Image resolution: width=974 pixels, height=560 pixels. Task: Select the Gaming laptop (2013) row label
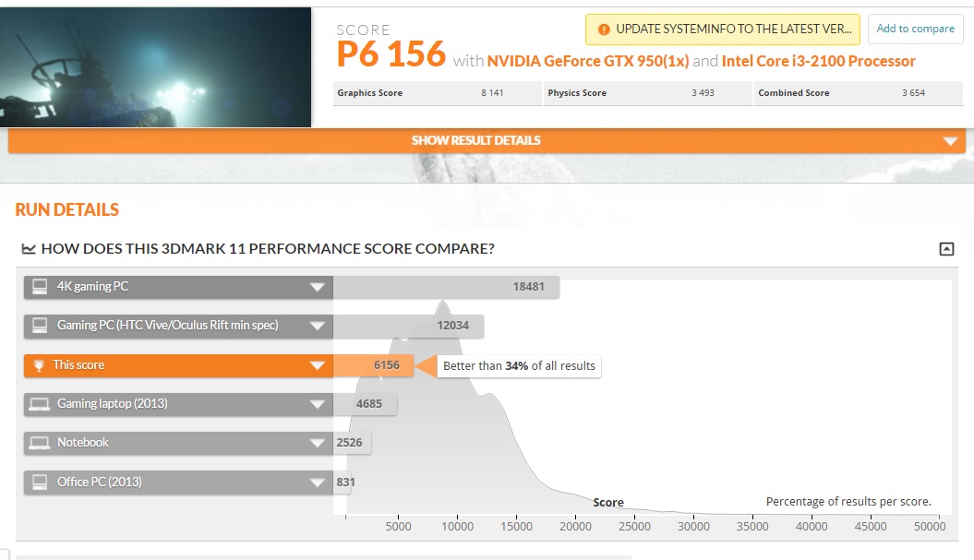113,403
